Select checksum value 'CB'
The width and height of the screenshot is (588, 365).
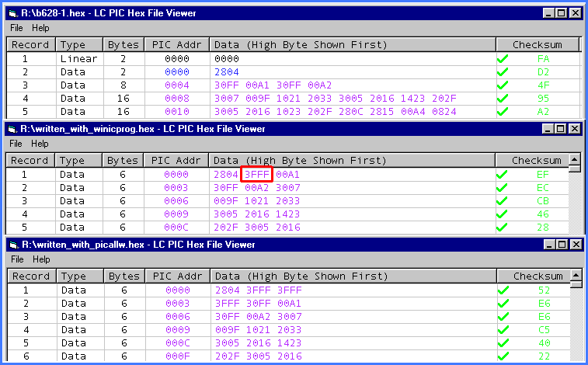click(543, 201)
